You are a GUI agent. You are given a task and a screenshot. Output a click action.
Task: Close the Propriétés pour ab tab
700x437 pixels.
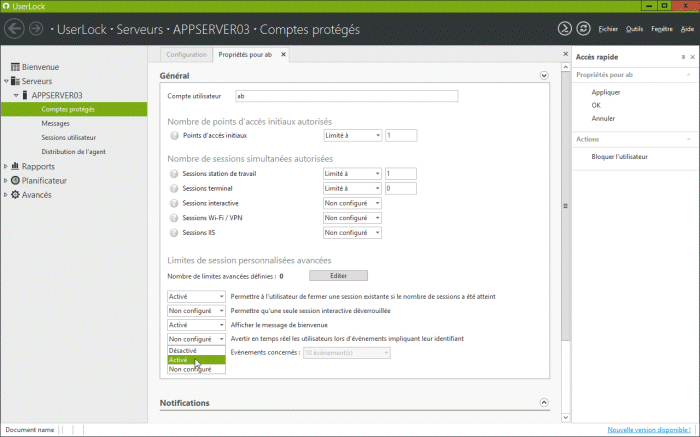283,54
